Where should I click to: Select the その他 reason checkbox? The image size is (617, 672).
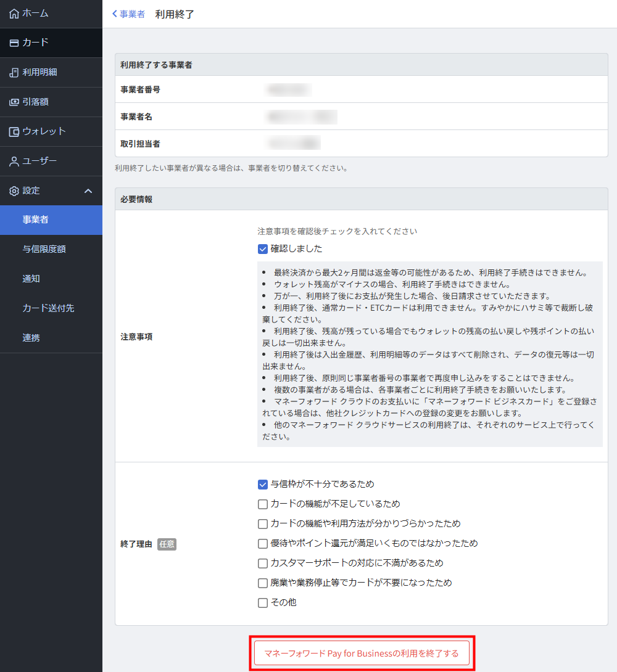point(263,603)
